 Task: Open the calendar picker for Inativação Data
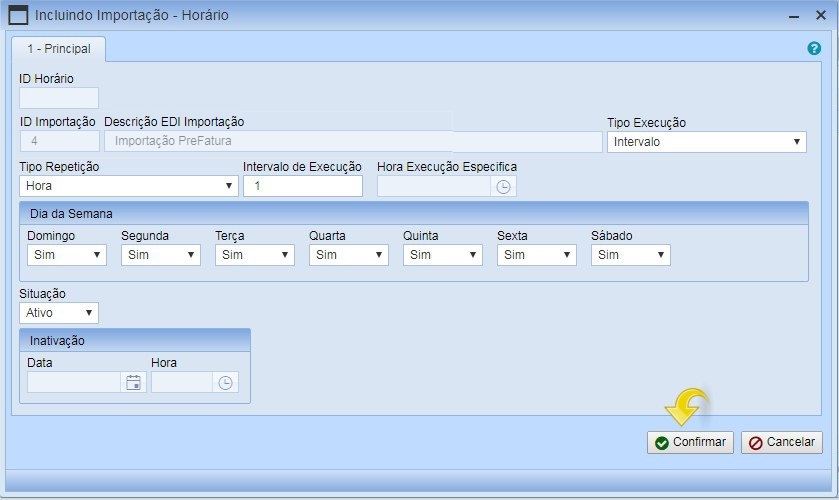pos(133,382)
